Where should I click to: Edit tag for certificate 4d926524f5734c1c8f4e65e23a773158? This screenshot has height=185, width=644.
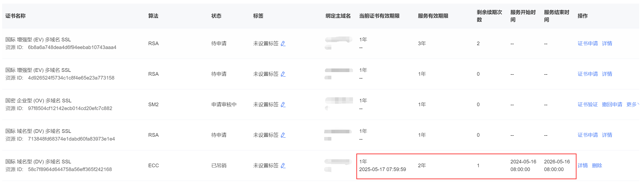pyautogui.click(x=283, y=74)
